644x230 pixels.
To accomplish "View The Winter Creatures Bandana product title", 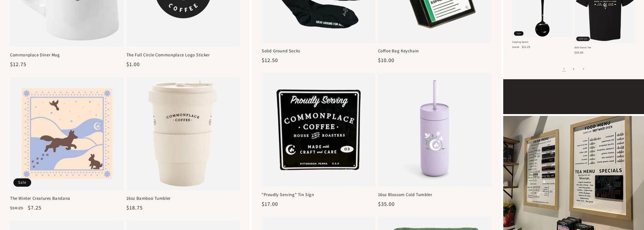I will [x=40, y=198].
